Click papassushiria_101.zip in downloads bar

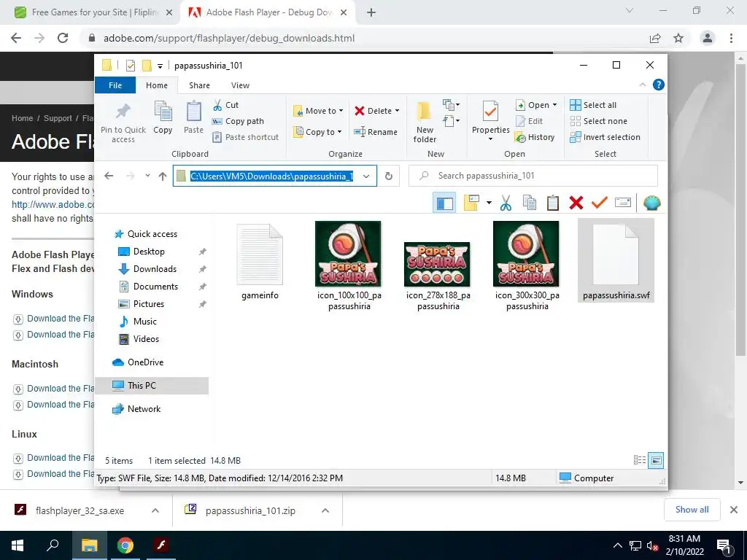point(250,510)
